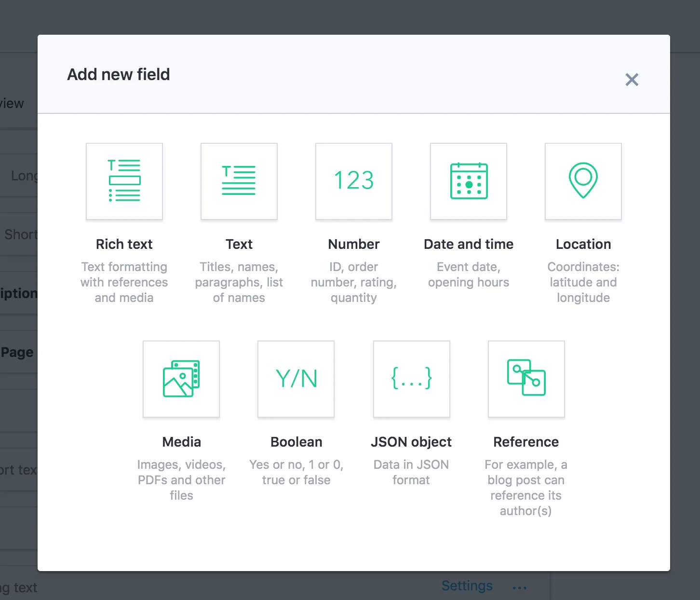Click the Number field label
This screenshot has height=600, width=700.
coord(354,244)
